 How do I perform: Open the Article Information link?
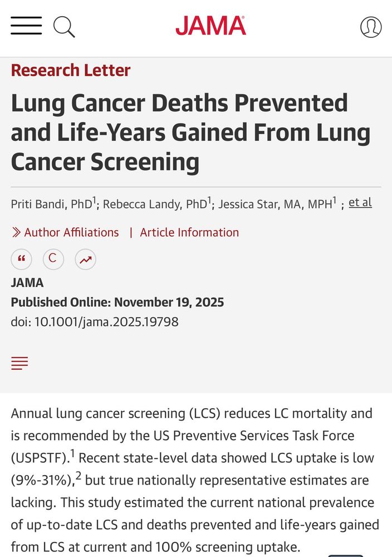[x=189, y=232]
